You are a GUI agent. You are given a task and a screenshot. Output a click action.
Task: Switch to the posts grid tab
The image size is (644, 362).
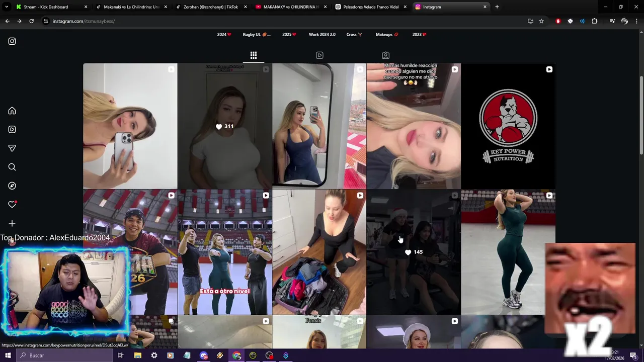(x=254, y=55)
